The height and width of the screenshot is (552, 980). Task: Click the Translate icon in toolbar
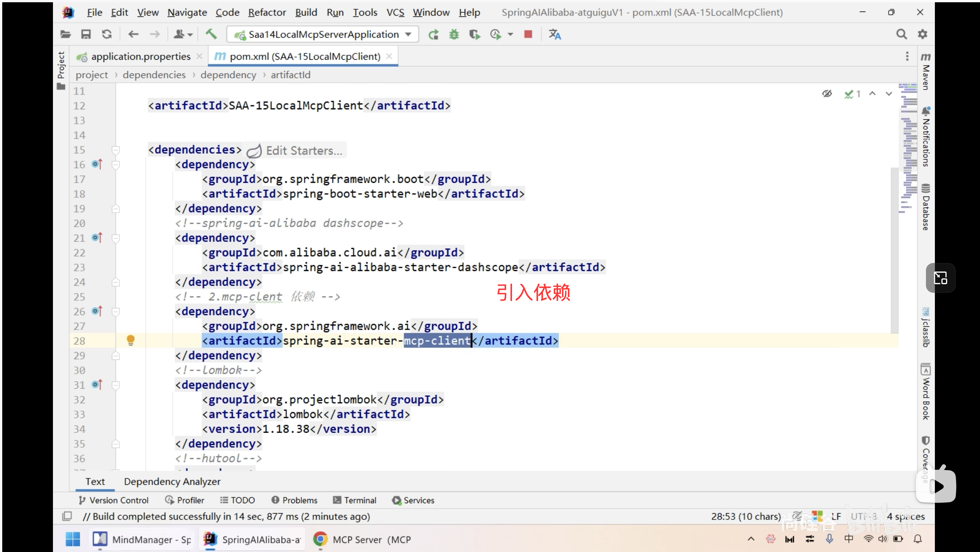coord(554,35)
